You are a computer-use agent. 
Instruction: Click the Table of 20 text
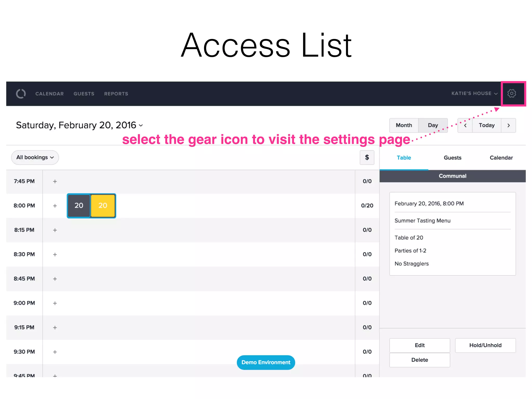coord(409,238)
